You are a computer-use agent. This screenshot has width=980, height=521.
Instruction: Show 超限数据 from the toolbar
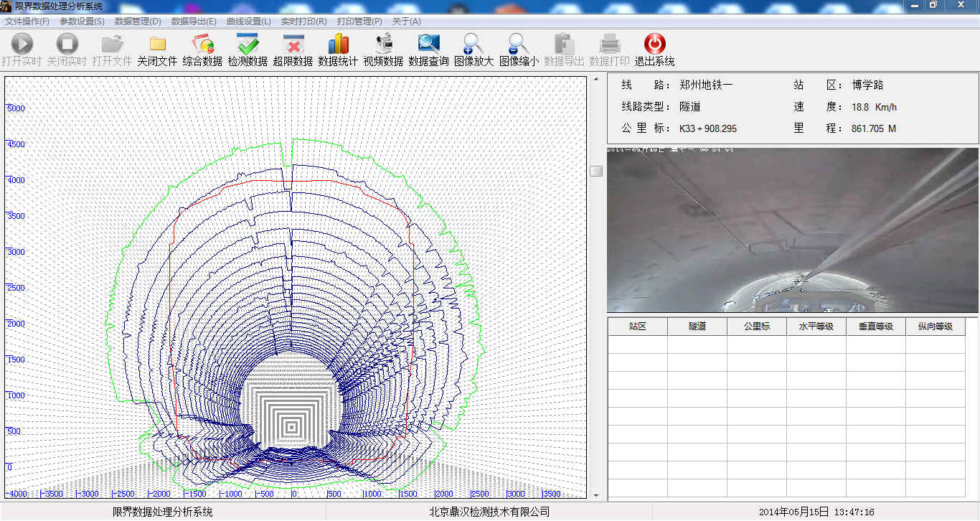(x=293, y=44)
